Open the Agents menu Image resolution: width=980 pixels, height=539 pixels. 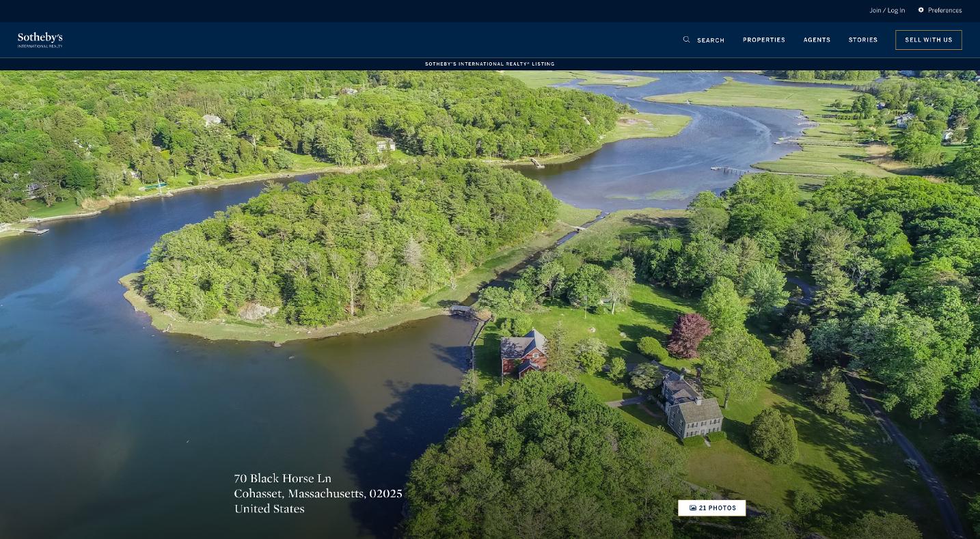click(x=817, y=40)
